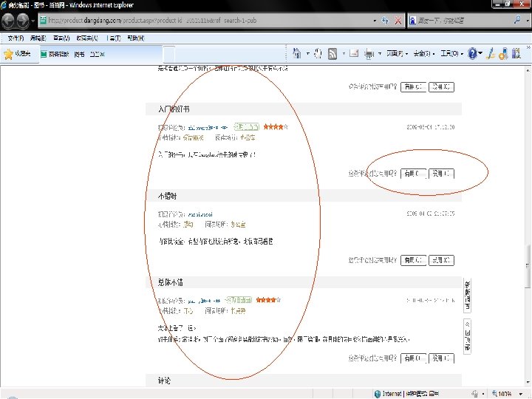Screen dimensions: 532x399
Task: Mark the 总体不错 review as useful
Action: pyautogui.click(x=413, y=358)
